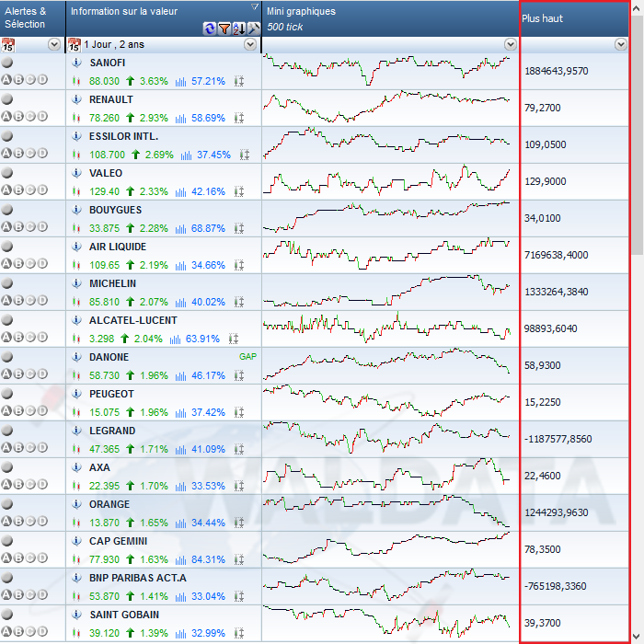Click small triangle at top of Information header
This screenshot has height=644, width=644.
point(255,6)
